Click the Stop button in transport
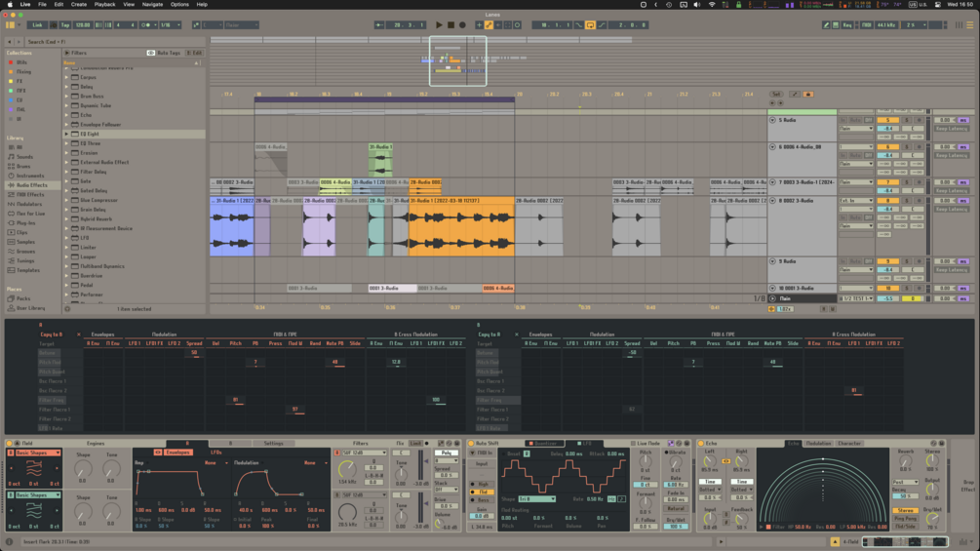This screenshot has width=980, height=551. coord(451,25)
